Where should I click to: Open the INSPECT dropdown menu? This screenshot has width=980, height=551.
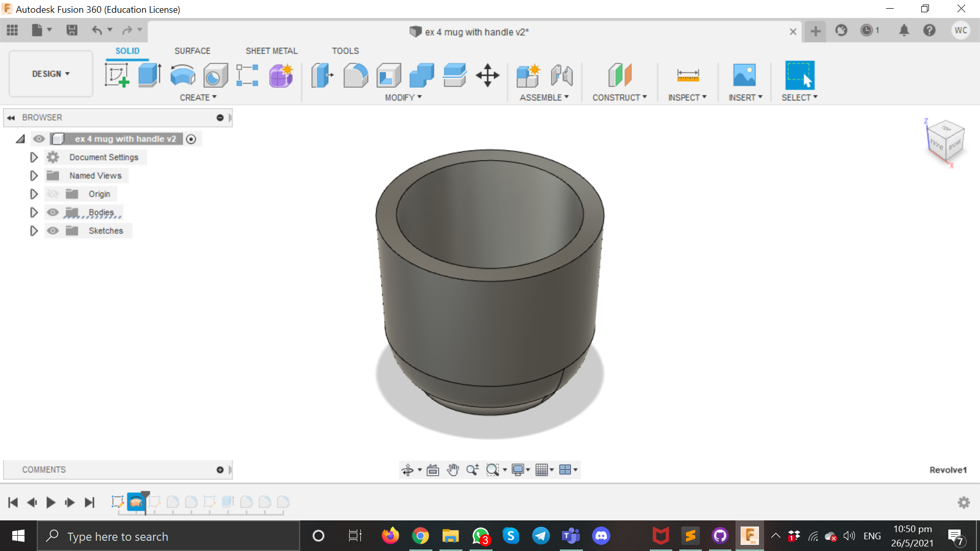(x=687, y=97)
